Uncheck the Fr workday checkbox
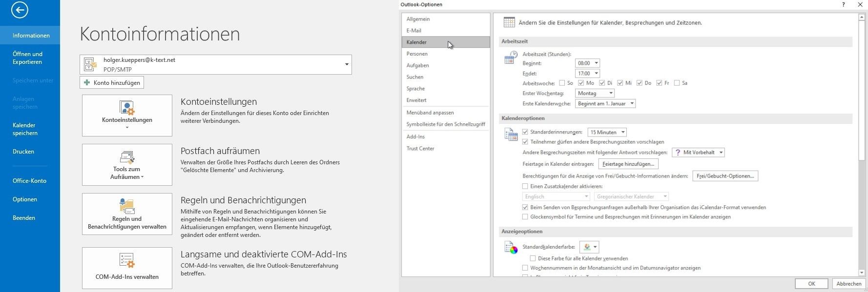 659,83
